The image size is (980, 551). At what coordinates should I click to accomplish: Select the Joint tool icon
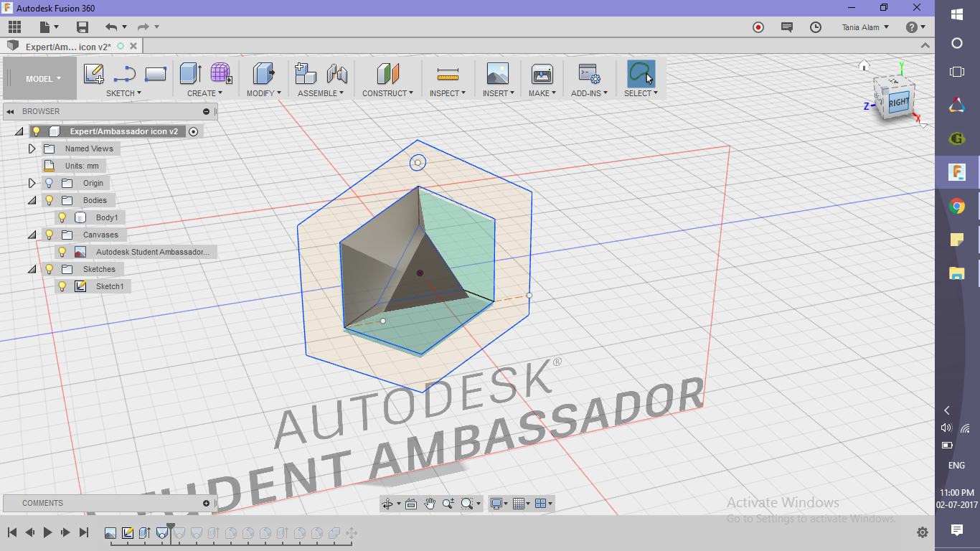pyautogui.click(x=336, y=74)
